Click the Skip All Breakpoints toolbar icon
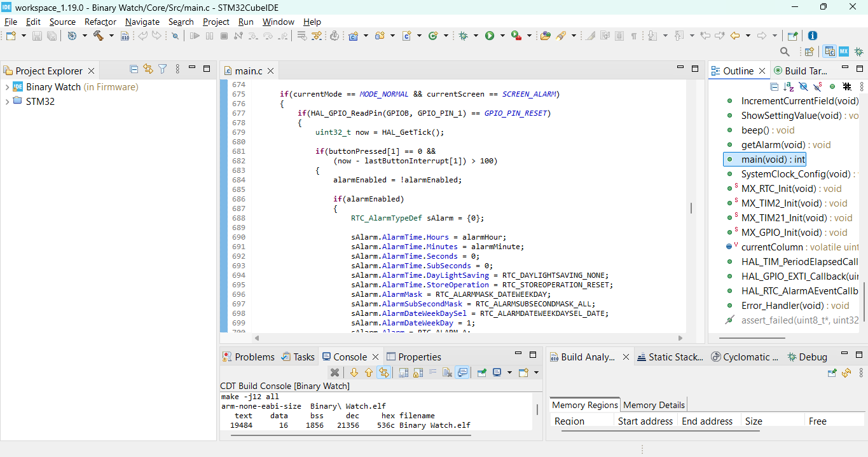 [x=175, y=36]
